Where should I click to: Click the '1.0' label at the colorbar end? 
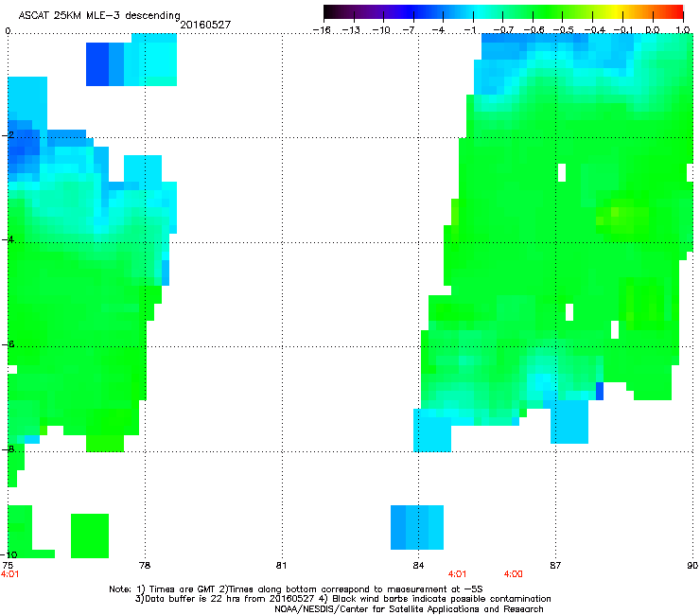coord(683,30)
